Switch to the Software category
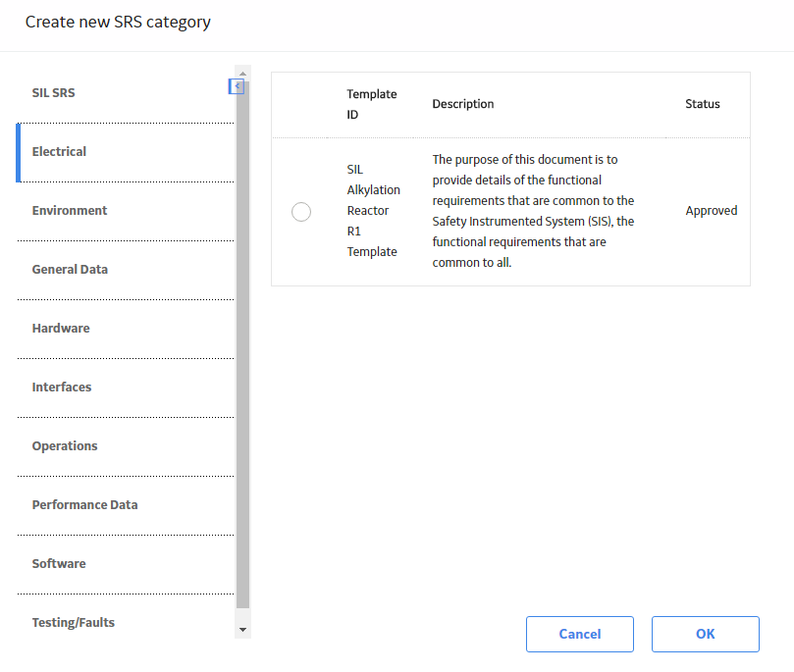This screenshot has height=672, width=794. coord(126,564)
